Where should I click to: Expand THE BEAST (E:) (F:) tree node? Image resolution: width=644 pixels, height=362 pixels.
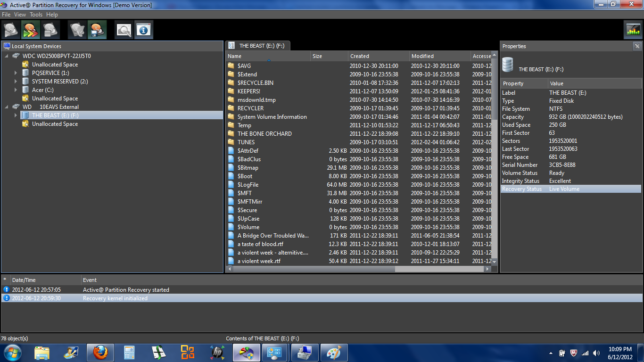tap(16, 115)
